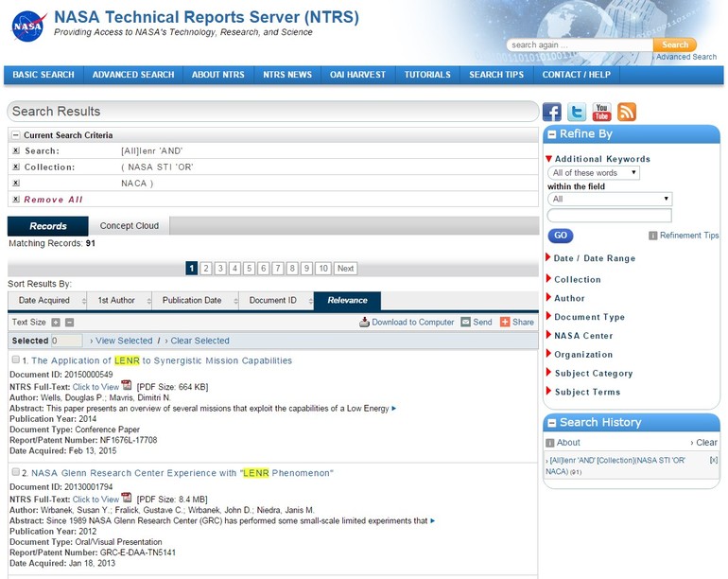Focus the search again text field
Viewport: 728px width, 579px height.
581,45
